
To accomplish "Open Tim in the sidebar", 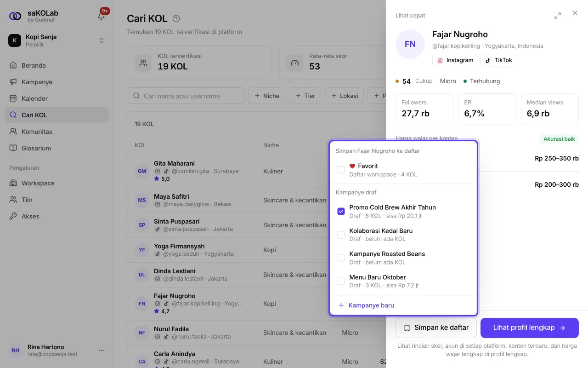I will click(57, 200).
